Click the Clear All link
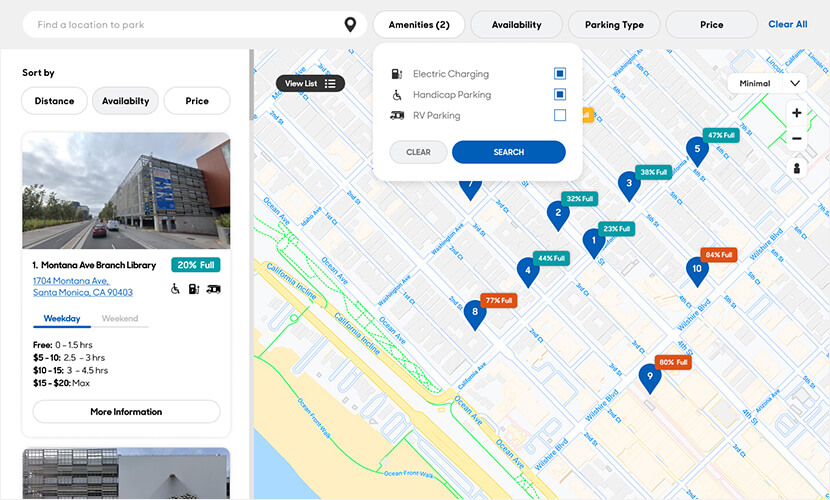830x500 pixels. point(787,25)
